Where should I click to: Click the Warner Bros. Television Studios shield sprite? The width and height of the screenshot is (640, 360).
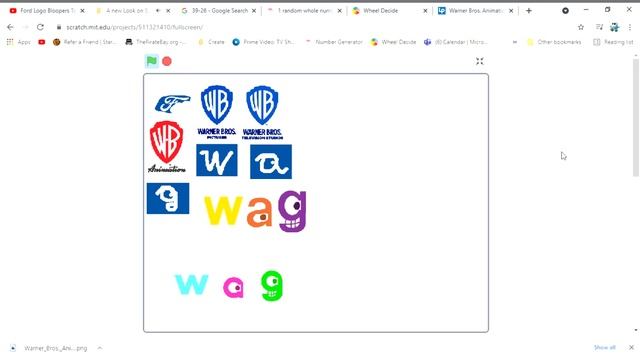[x=262, y=112]
